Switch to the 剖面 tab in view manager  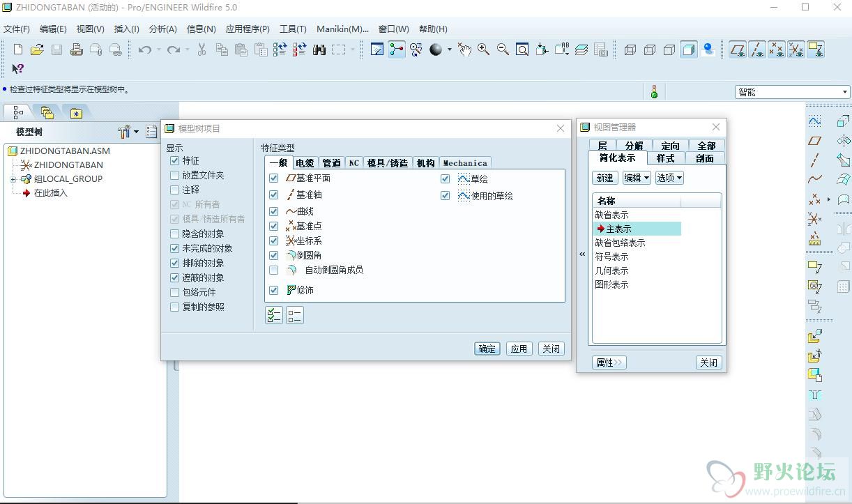(705, 158)
